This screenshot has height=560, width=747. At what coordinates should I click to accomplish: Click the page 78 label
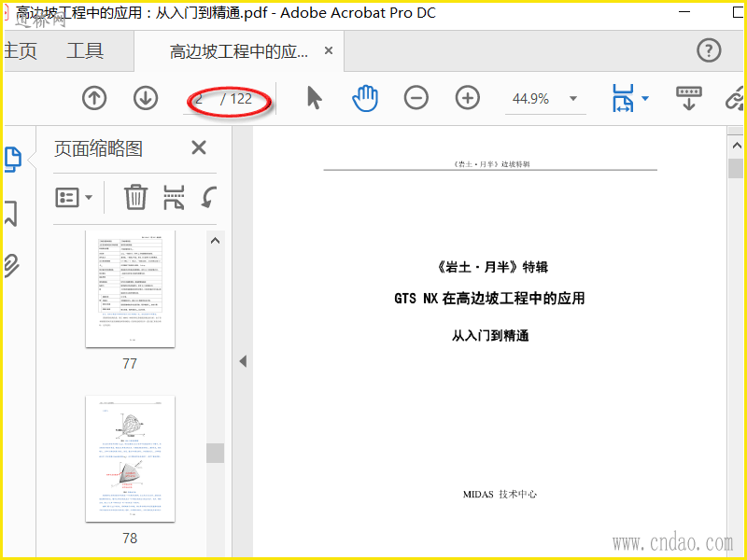pos(130,539)
